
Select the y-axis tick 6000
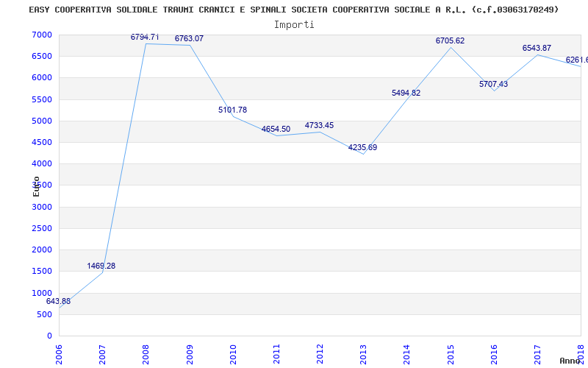[x=43, y=78]
